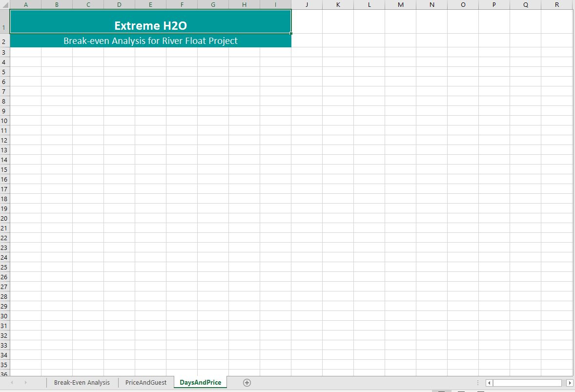Screen dimensions: 575x392
Task: Select row 36 by clicking its header
Action: click(x=4, y=374)
